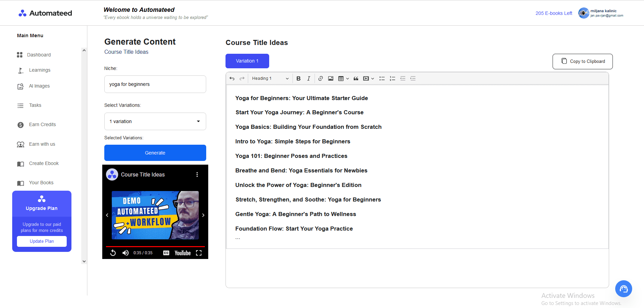
Task: Insert a link in the editor
Action: pos(320,78)
